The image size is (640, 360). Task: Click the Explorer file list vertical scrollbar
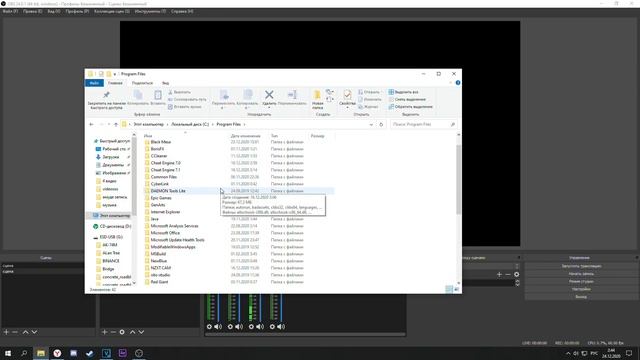pos(458,180)
